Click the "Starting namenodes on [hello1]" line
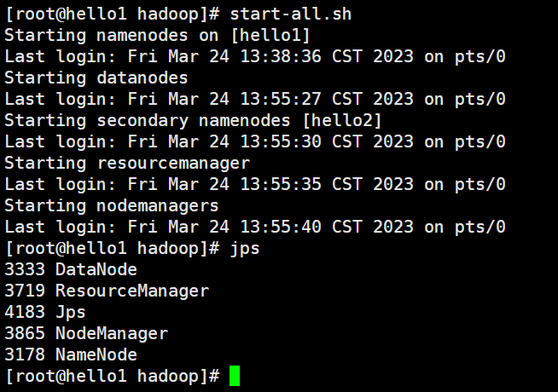The height and width of the screenshot is (392, 558). click(x=158, y=36)
